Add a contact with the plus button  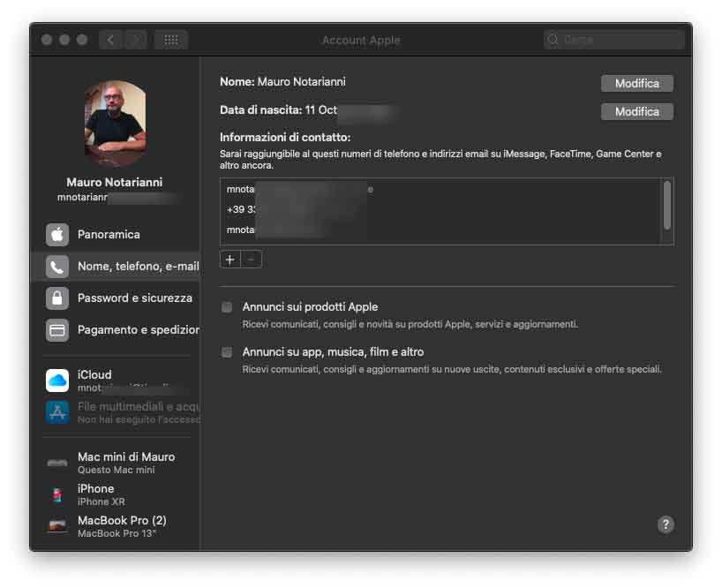230,260
